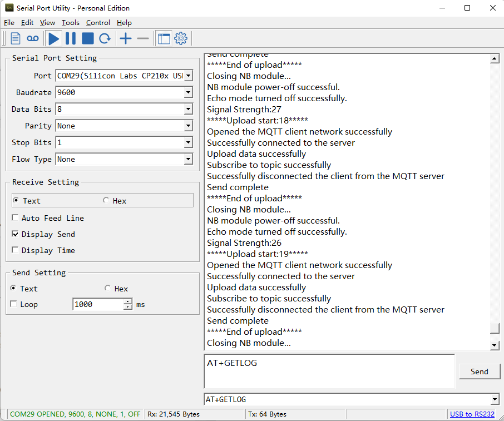Click the Rx: 21,545 Bytes counter
504x421 pixels.
pyautogui.click(x=174, y=414)
